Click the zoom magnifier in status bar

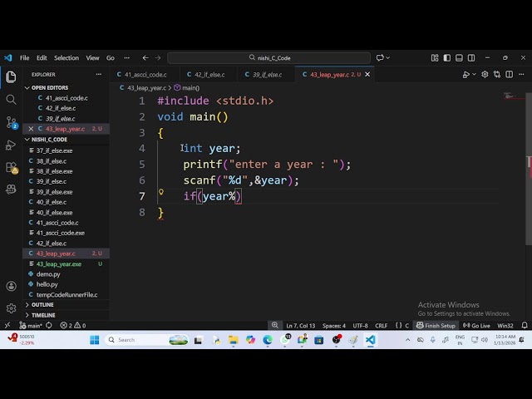(275, 325)
